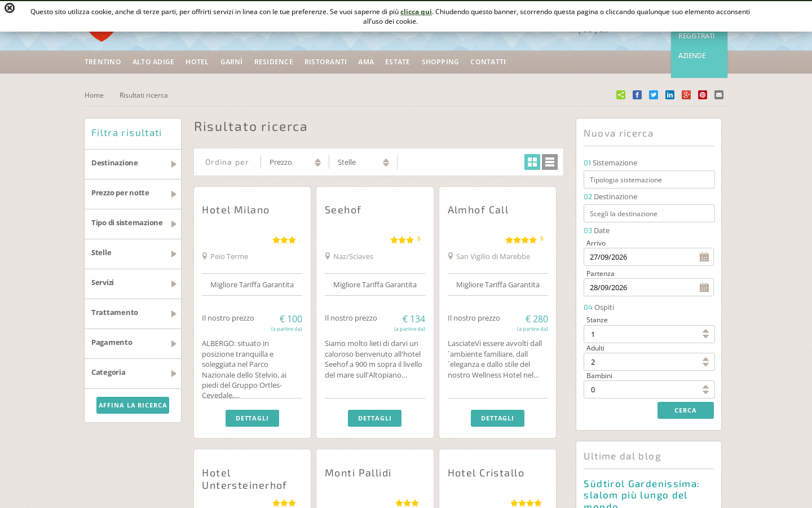Open the Partenza calendar picker icon
This screenshot has width=812, height=508.
(x=704, y=288)
